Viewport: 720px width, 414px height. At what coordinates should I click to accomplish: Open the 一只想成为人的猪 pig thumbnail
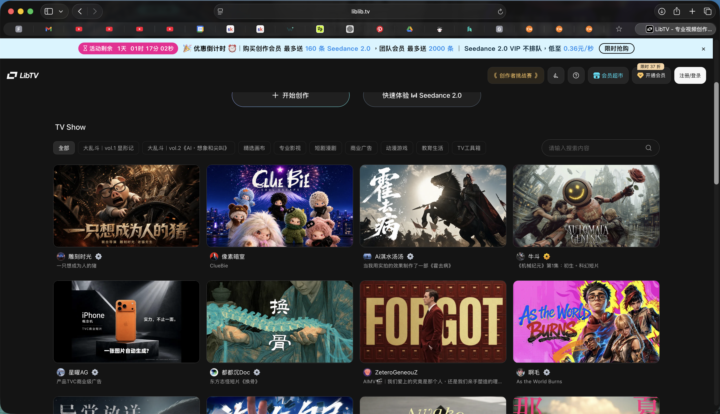click(x=127, y=206)
